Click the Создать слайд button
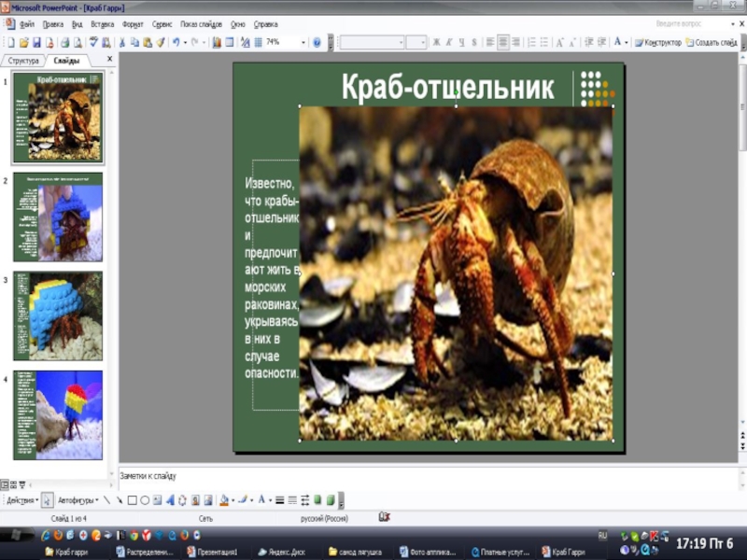 712,42
